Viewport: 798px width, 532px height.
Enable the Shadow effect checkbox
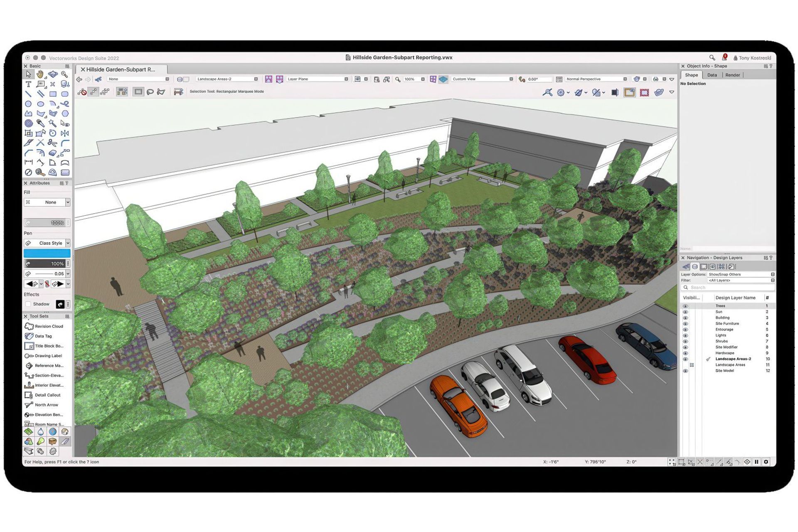point(28,304)
